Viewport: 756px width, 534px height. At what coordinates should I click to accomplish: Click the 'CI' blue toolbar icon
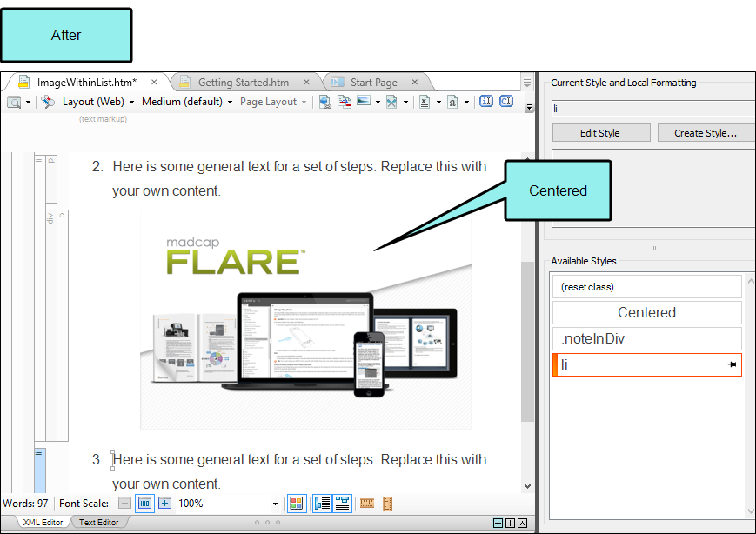[x=506, y=101]
